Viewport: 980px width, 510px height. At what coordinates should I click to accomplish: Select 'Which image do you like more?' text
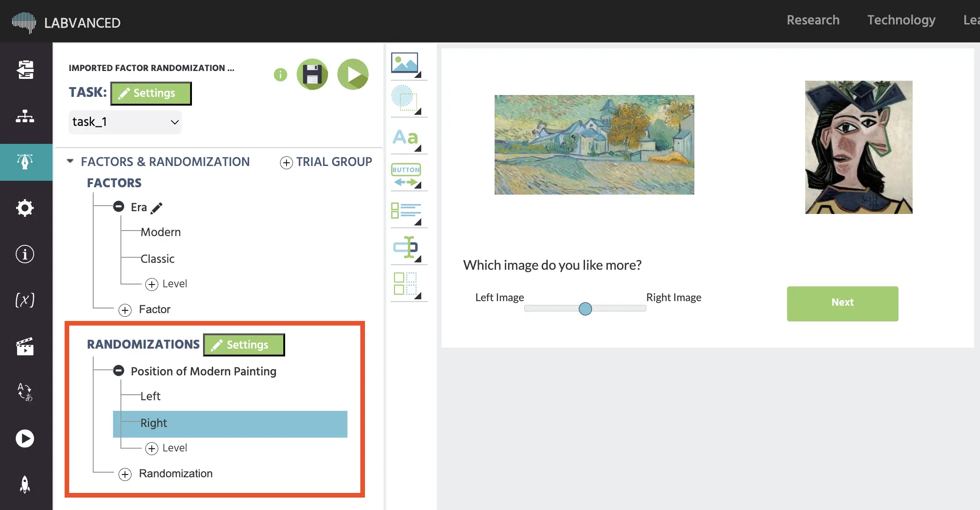pos(552,265)
